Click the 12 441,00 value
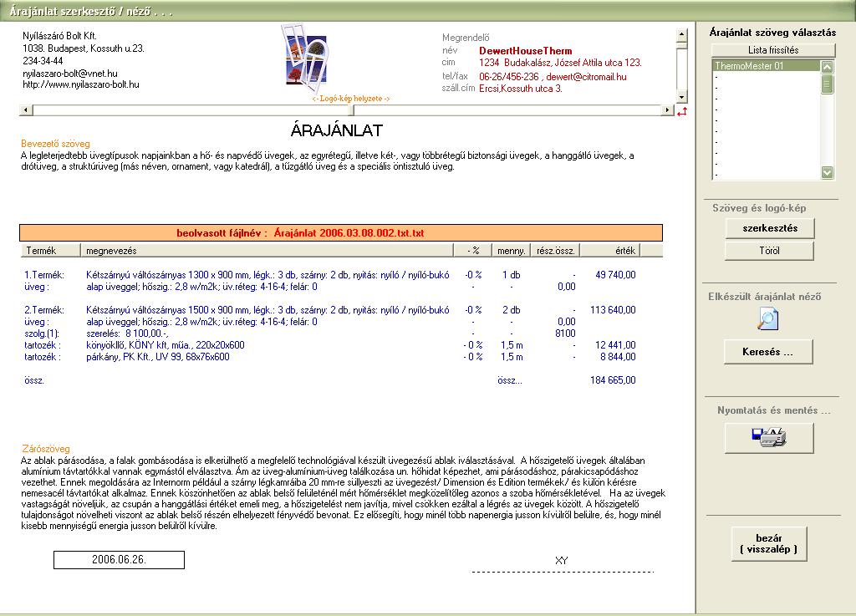 click(615, 345)
